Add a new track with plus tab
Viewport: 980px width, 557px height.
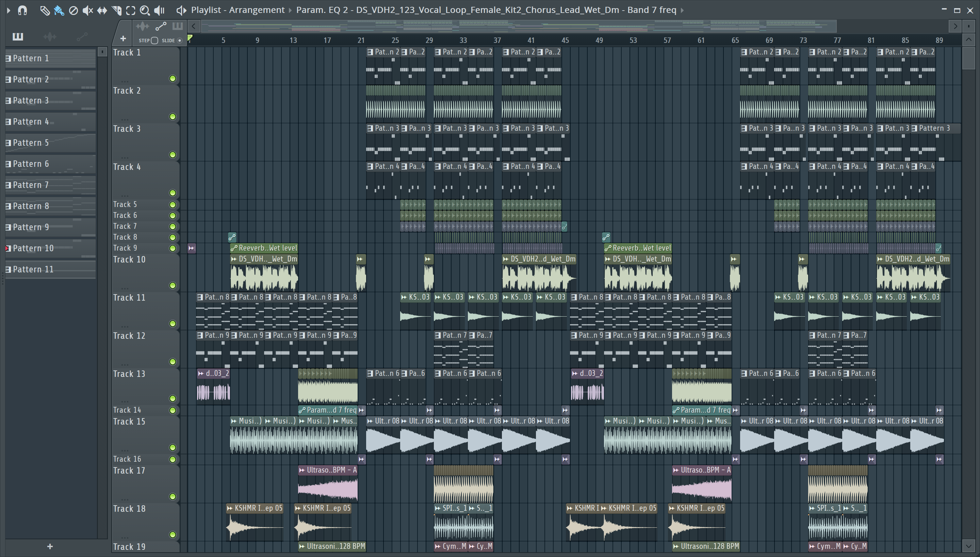(123, 38)
